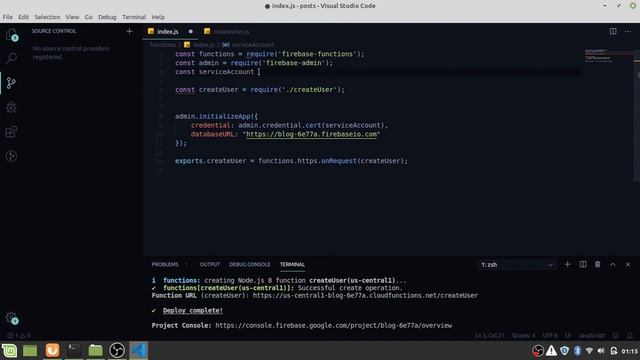Click the LF end-of-line status item
The height and width of the screenshot is (360, 640).
[x=568, y=336]
